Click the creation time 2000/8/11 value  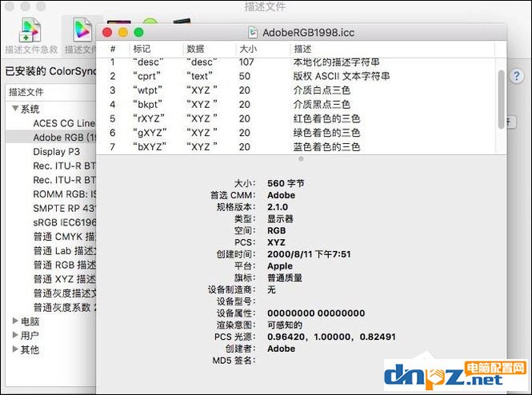[309, 254]
